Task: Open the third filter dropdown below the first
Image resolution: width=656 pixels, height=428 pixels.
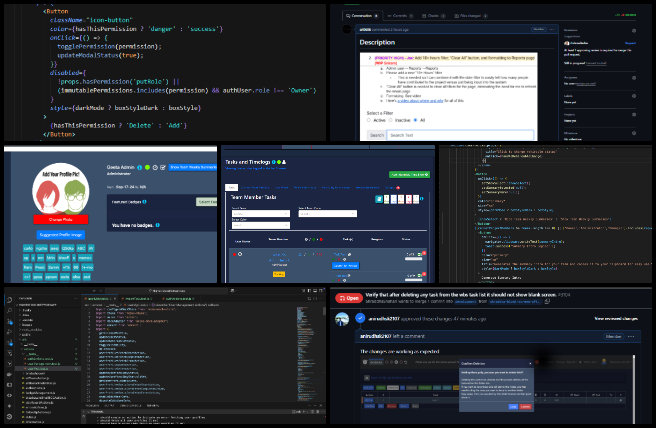Action: (x=261, y=225)
